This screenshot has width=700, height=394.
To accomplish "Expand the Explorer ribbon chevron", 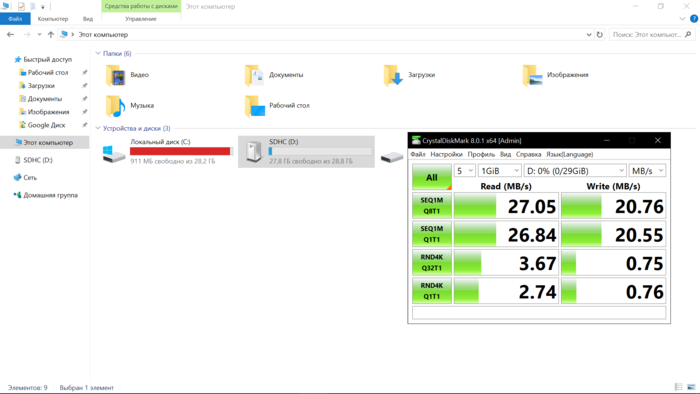I will pyautogui.click(x=682, y=19).
